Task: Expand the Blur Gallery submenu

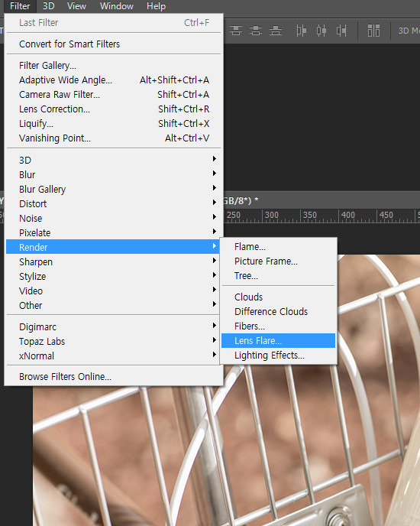Action: (115, 189)
